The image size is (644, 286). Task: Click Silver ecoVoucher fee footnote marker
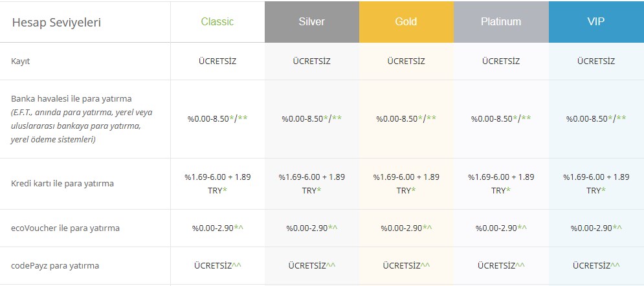click(333, 228)
